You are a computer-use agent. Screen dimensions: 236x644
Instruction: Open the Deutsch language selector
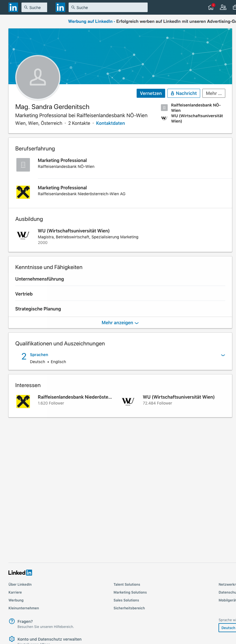[228, 628]
